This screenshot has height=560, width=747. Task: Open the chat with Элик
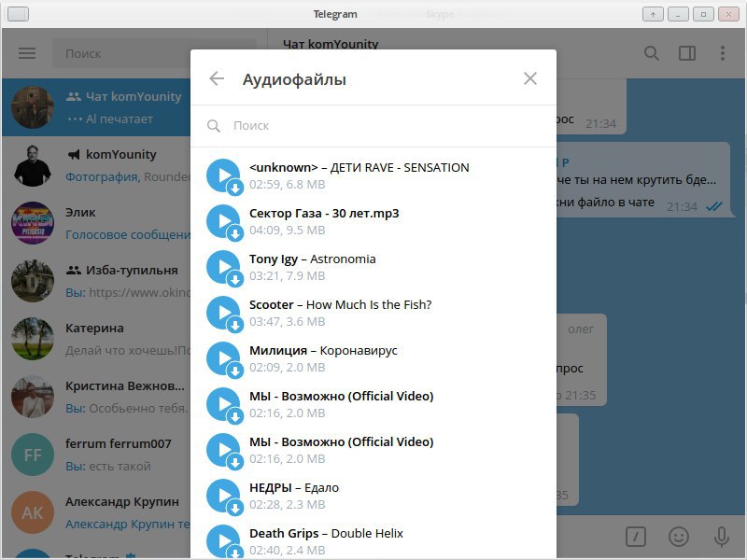coord(96,223)
